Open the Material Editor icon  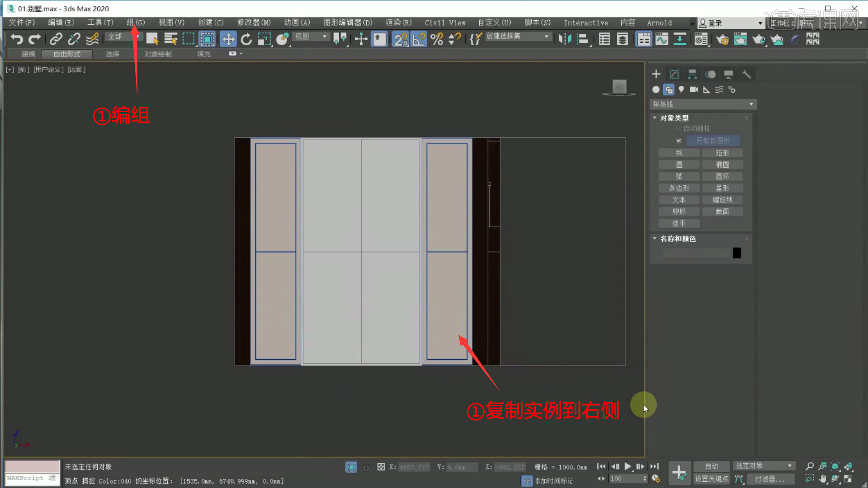click(x=701, y=39)
